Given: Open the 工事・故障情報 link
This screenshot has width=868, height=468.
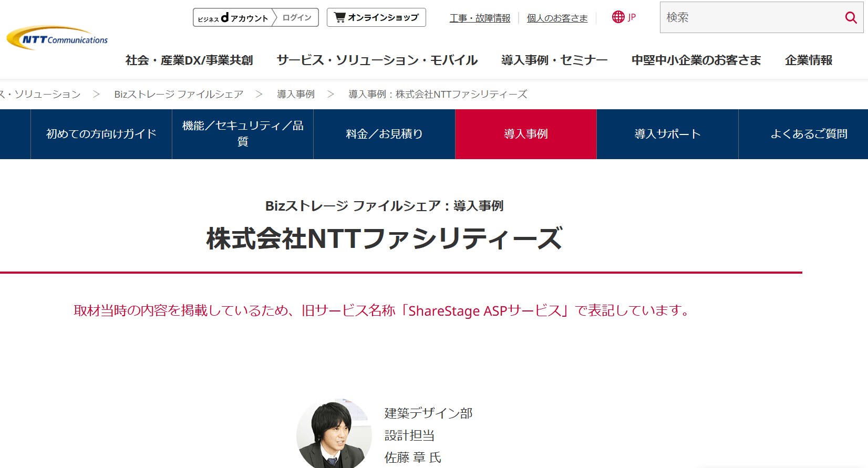Looking at the screenshot, I should click(x=480, y=18).
